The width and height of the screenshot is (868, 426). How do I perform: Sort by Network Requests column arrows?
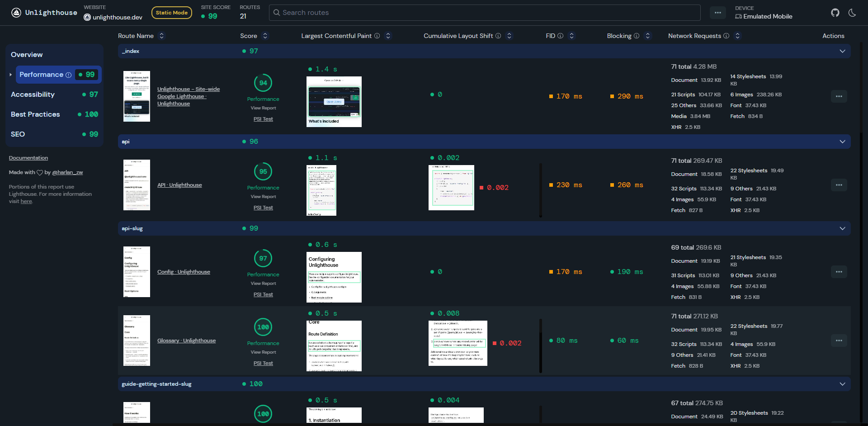point(737,36)
